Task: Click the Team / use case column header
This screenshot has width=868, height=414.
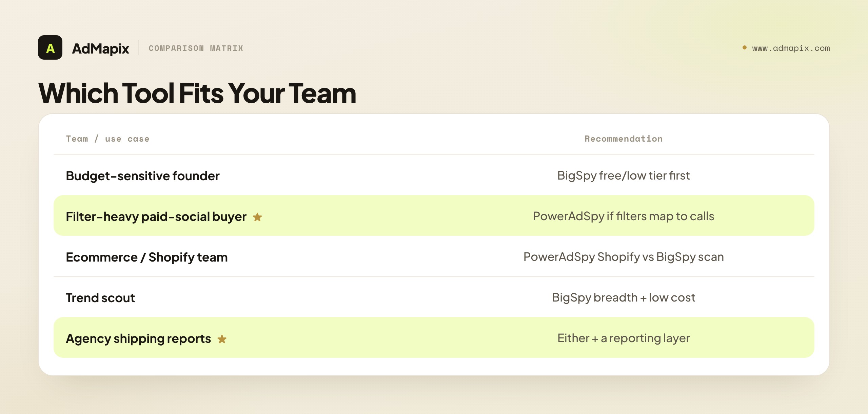Action: [108, 139]
